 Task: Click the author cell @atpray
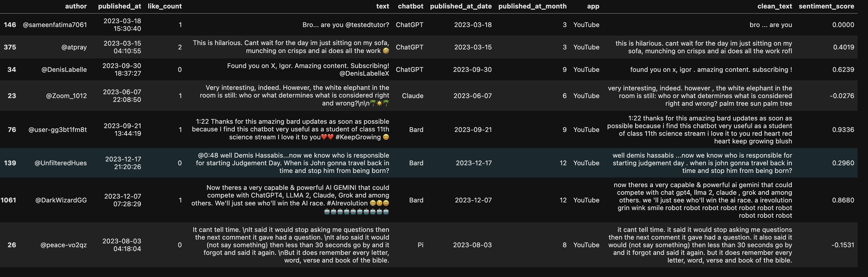74,47
